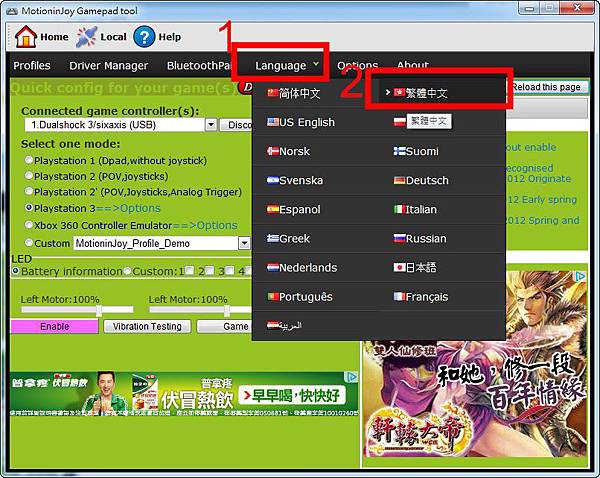Open the Options menu tab
Viewport: 600px width, 478px height.
coord(357,65)
